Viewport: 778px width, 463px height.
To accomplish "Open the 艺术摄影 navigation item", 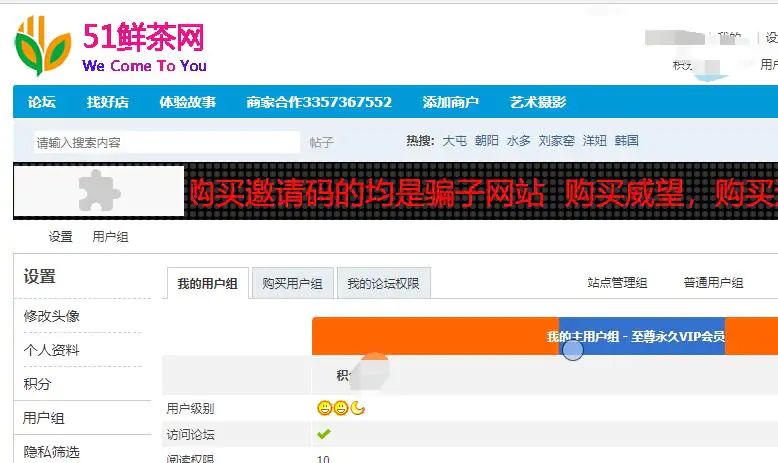I will [538, 102].
